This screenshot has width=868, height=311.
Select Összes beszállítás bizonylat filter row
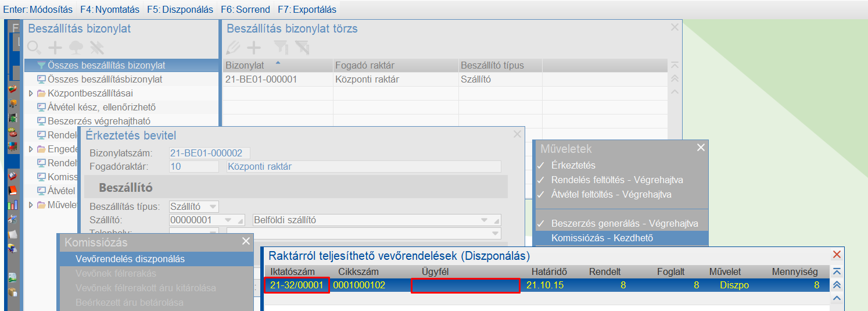click(121, 66)
